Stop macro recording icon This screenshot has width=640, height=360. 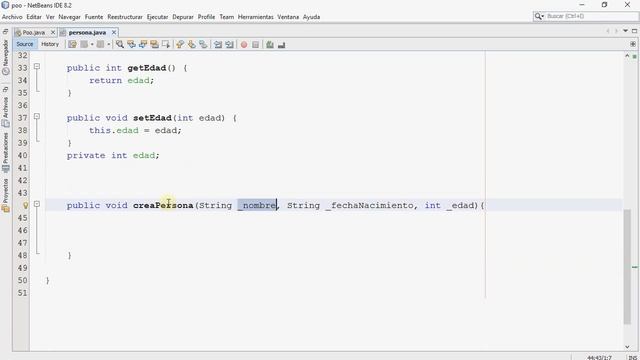tap(256, 44)
